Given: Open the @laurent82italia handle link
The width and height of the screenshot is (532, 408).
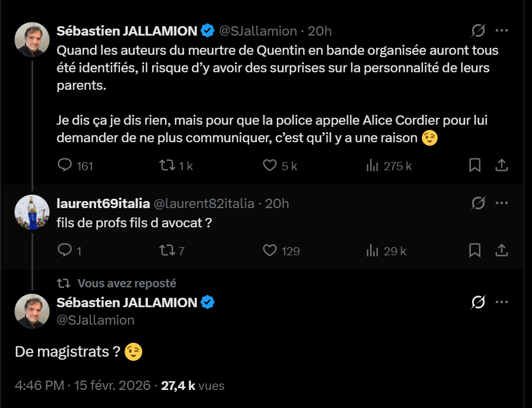Looking at the screenshot, I should pos(204,203).
